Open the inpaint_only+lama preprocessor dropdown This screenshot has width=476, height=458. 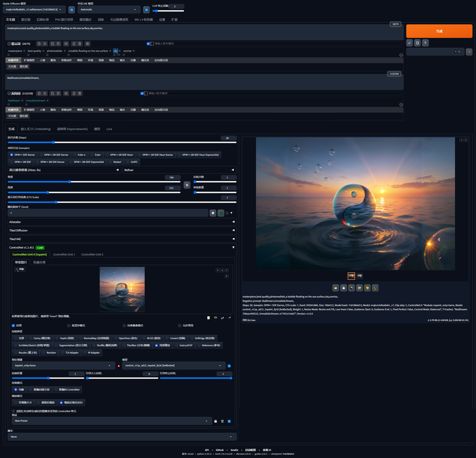(x=63, y=365)
